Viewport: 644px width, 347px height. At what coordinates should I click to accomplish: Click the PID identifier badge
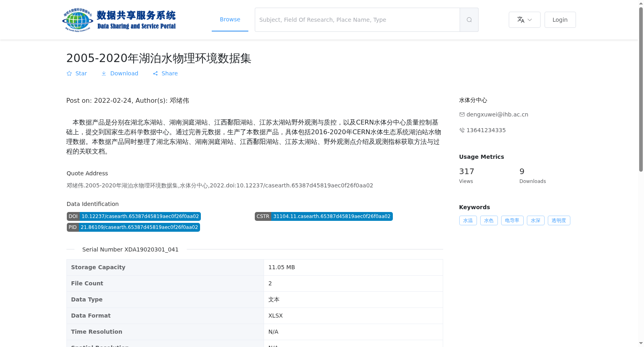coord(133,227)
